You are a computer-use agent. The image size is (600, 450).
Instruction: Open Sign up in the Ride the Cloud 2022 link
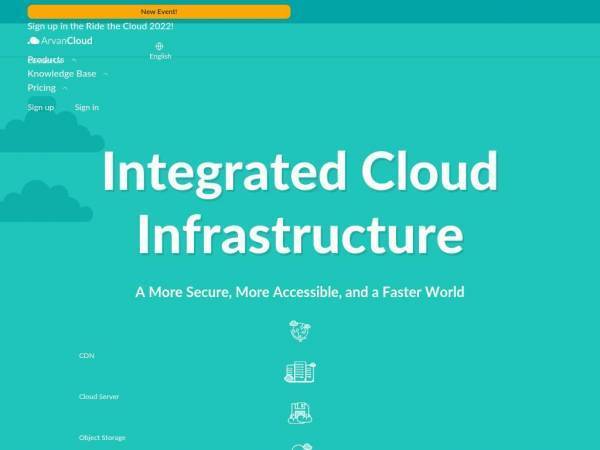click(100, 26)
